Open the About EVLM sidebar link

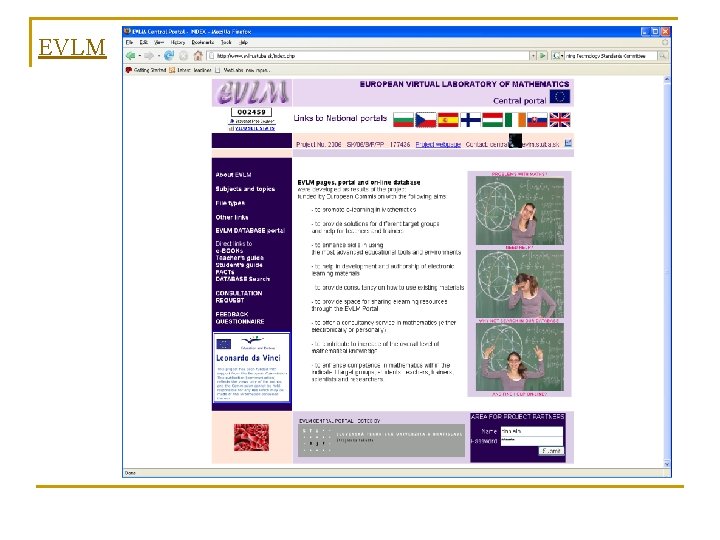point(233,174)
